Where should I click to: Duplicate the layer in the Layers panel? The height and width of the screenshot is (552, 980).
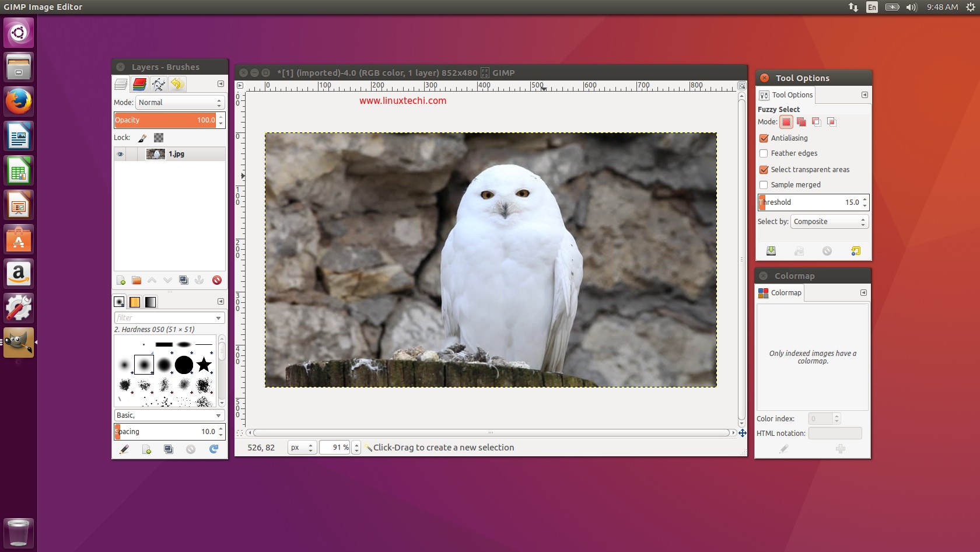[184, 280]
